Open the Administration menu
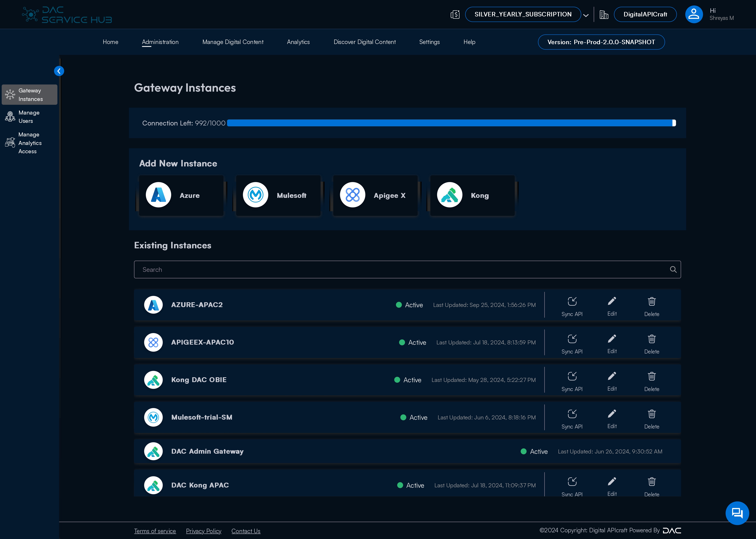This screenshot has height=539, width=756. [160, 42]
